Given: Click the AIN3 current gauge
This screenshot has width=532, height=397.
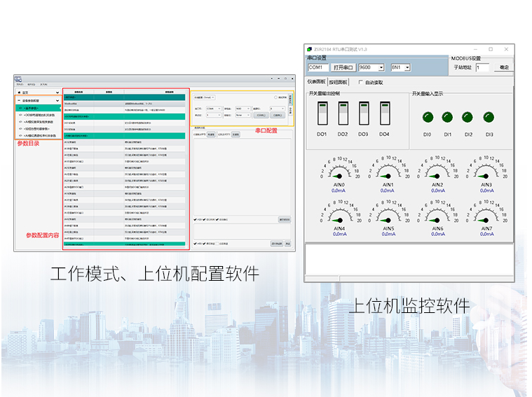Looking at the screenshot, I should (486, 168).
